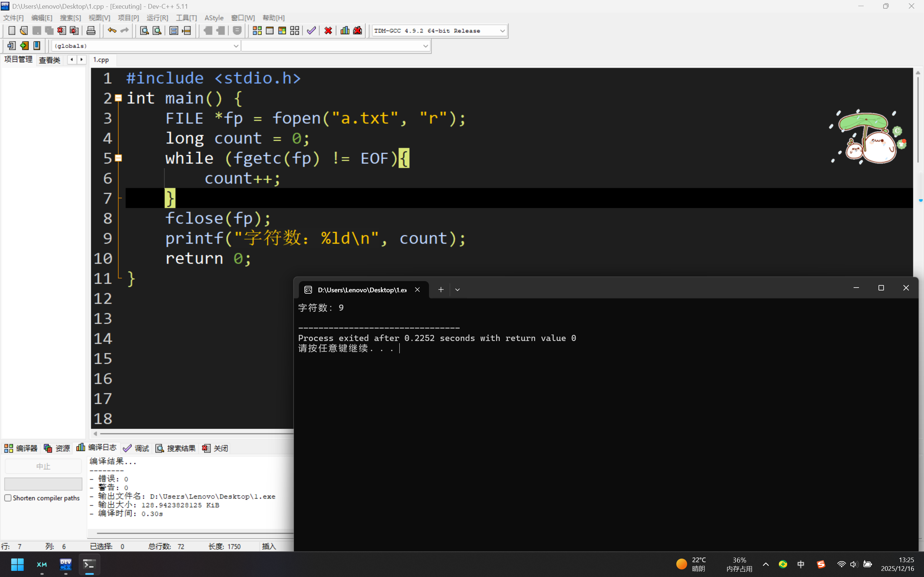Click the Compile & Run multicolor icon
The height and width of the screenshot is (577, 924).
(x=282, y=31)
